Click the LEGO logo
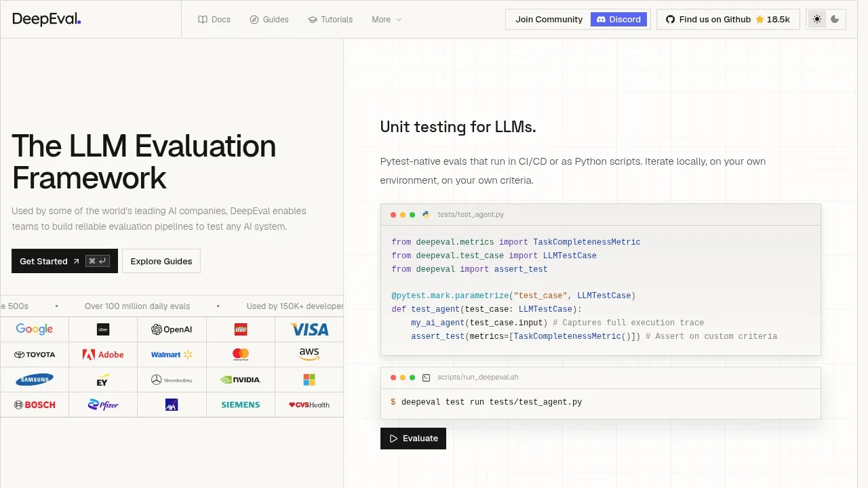The width and height of the screenshot is (868, 488). tap(241, 330)
